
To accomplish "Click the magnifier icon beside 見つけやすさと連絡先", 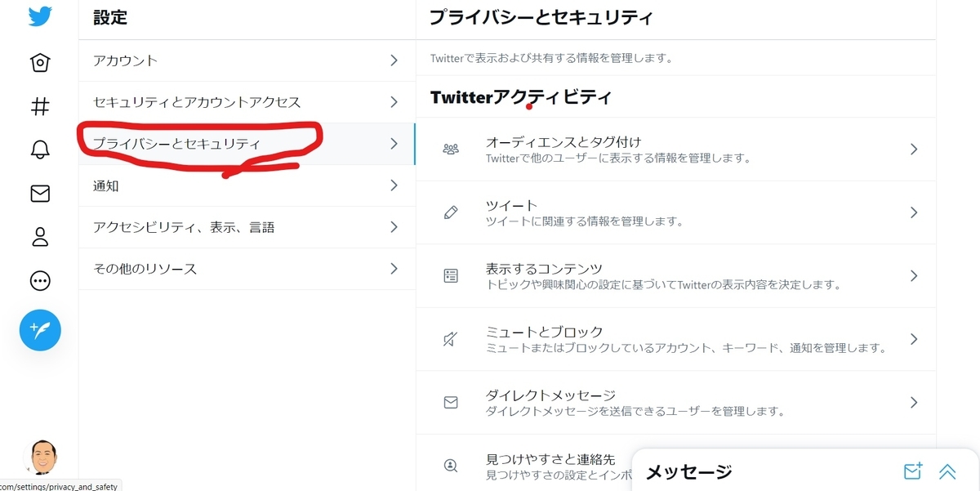I will pyautogui.click(x=451, y=466).
